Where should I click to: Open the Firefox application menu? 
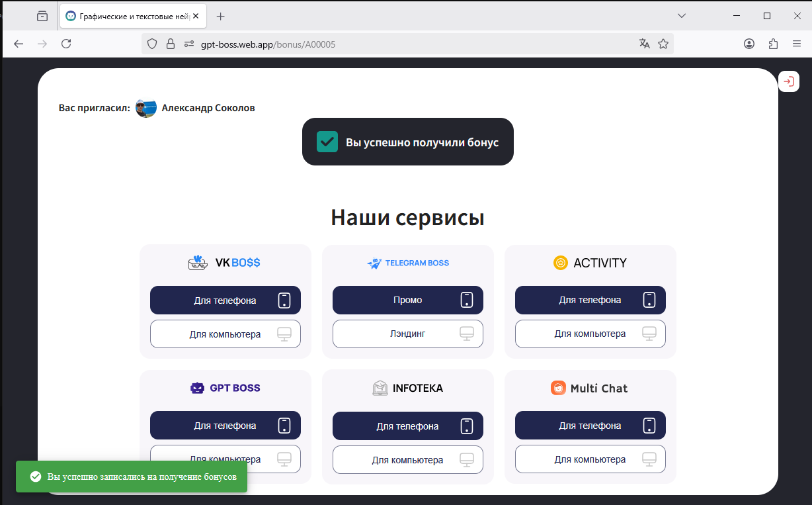point(797,44)
